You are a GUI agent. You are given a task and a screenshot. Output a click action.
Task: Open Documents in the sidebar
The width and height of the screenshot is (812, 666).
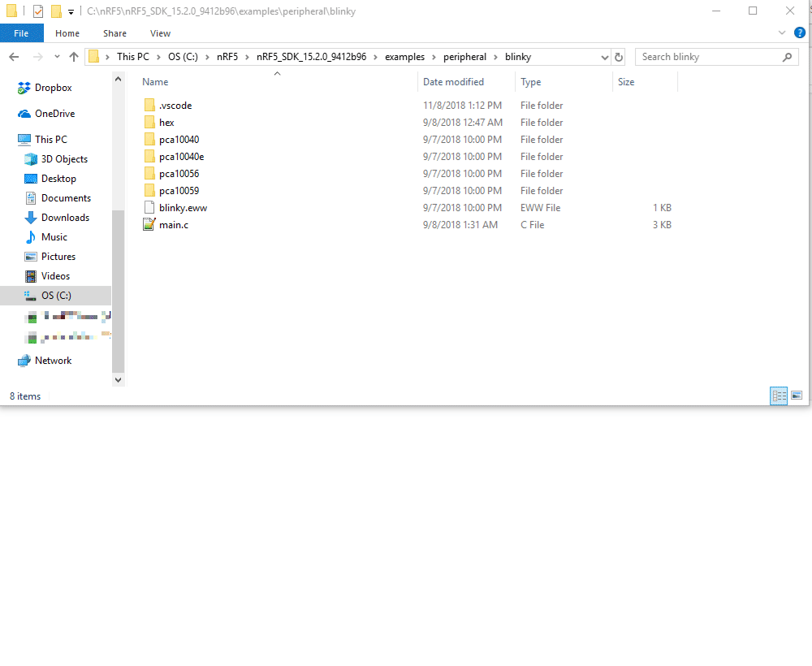58,198
